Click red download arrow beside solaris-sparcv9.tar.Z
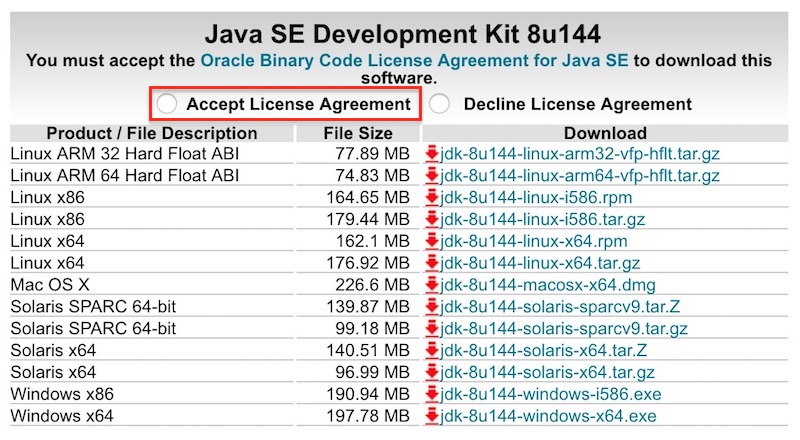The image size is (800, 440). click(432, 307)
